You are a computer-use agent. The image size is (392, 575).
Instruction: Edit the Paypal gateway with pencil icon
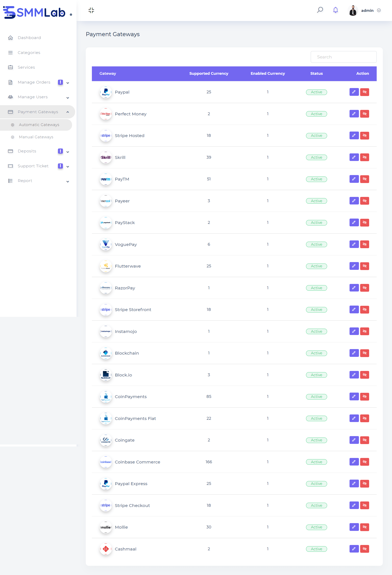pyautogui.click(x=354, y=92)
